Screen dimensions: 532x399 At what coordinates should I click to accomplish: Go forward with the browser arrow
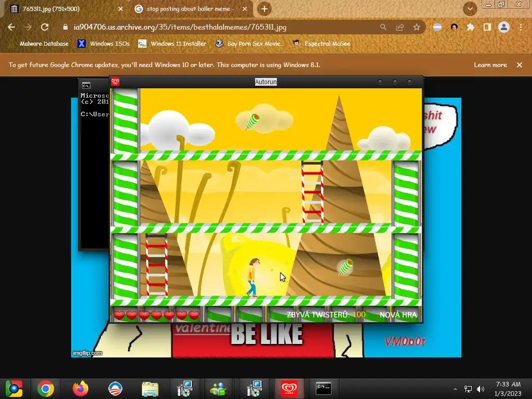pos(28,27)
